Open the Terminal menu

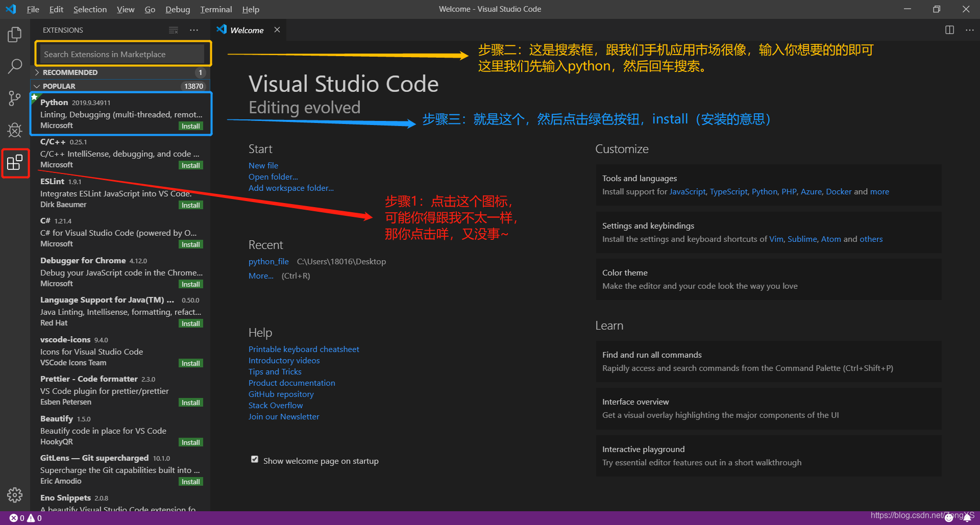click(216, 9)
